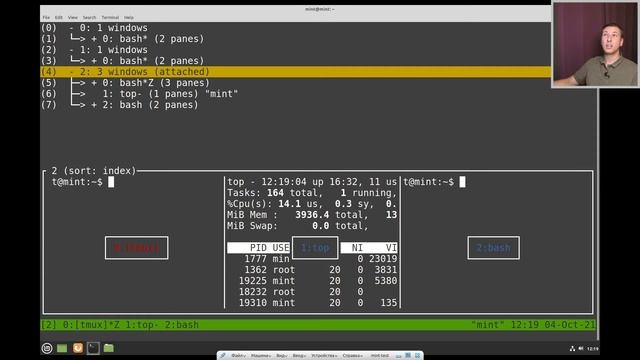
Task: Click the 'top - 12:19:04 up 16:32' line
Action: pos(312,182)
